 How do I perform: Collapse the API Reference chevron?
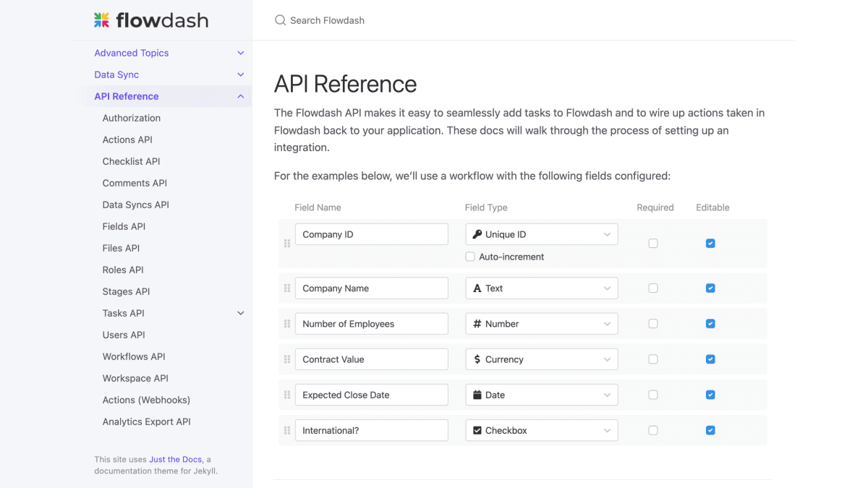click(241, 96)
